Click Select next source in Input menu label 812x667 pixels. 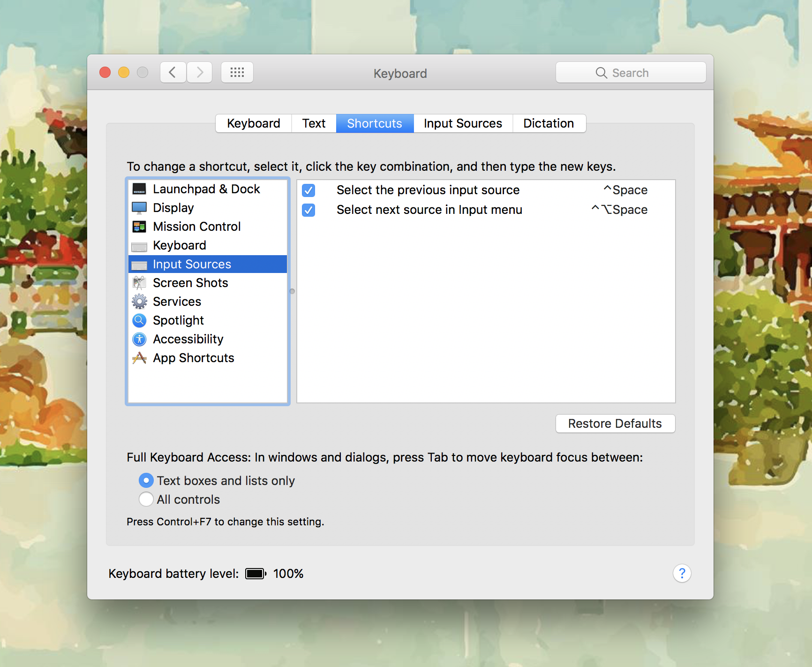click(x=429, y=210)
